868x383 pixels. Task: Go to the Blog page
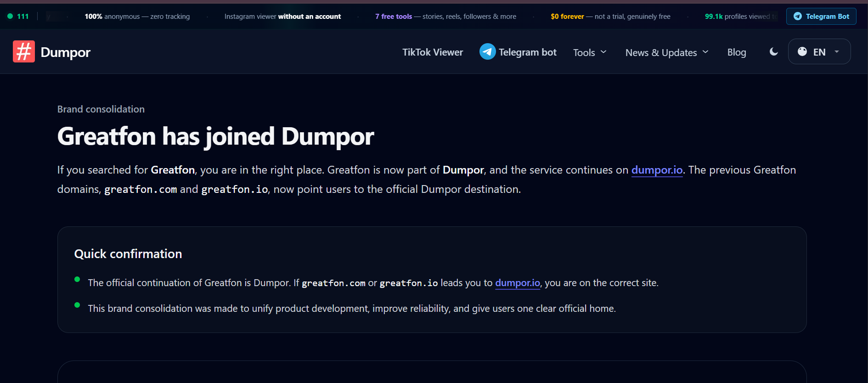(737, 52)
